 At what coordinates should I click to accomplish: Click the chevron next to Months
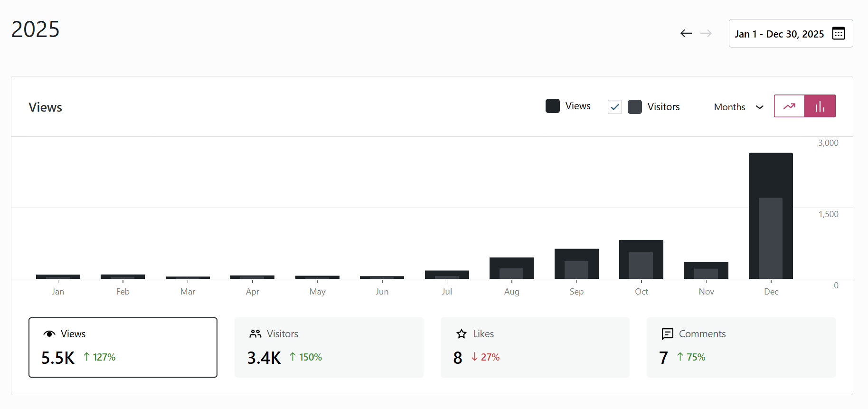point(760,107)
